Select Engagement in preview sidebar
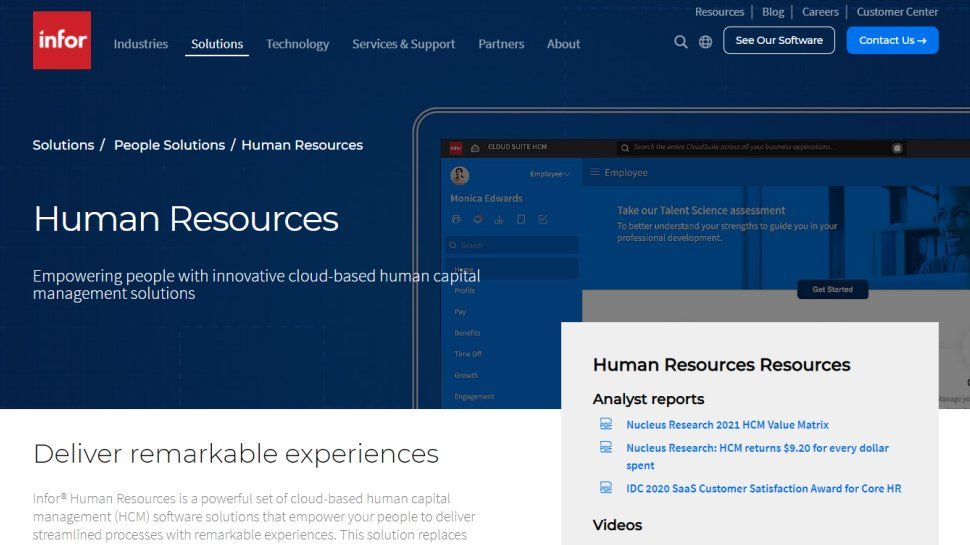The image size is (970, 545). (474, 397)
